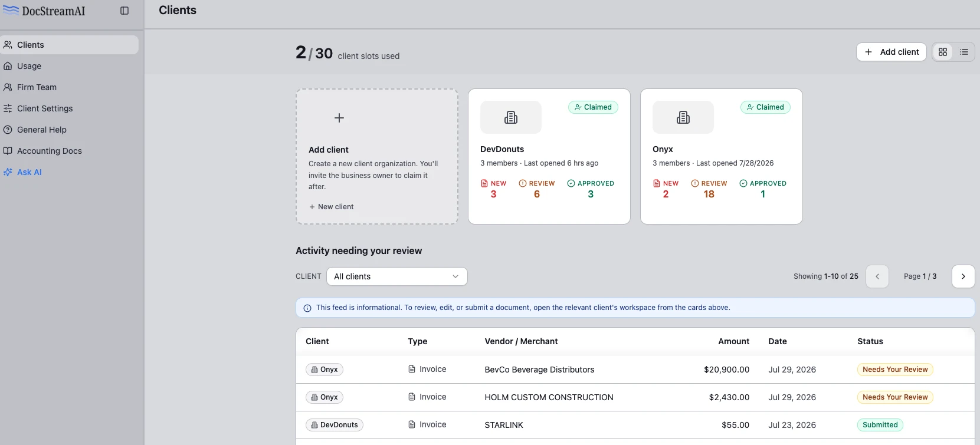This screenshot has height=445, width=980.
Task: Click the Usage home-shaped icon
Action: pyautogui.click(x=8, y=66)
